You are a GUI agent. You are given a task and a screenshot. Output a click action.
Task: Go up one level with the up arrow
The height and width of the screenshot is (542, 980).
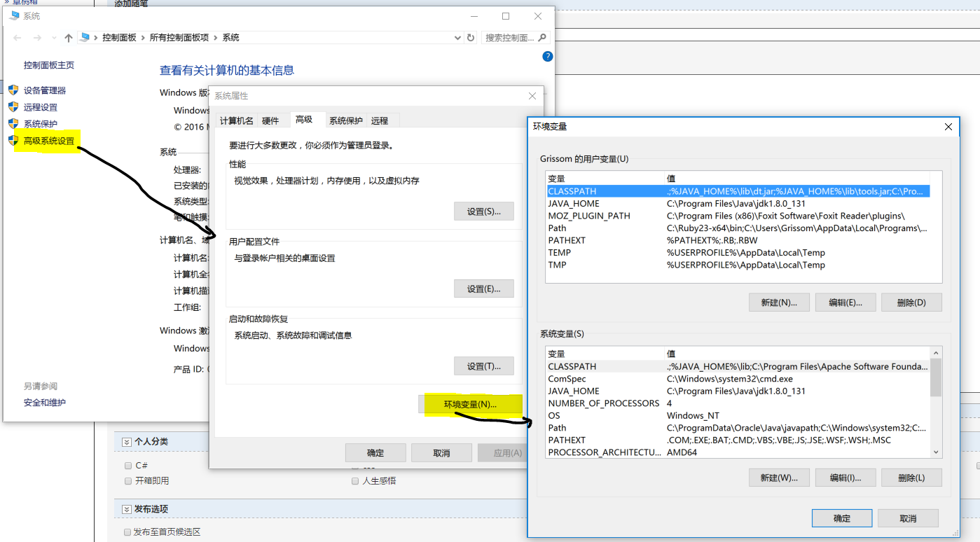click(68, 38)
